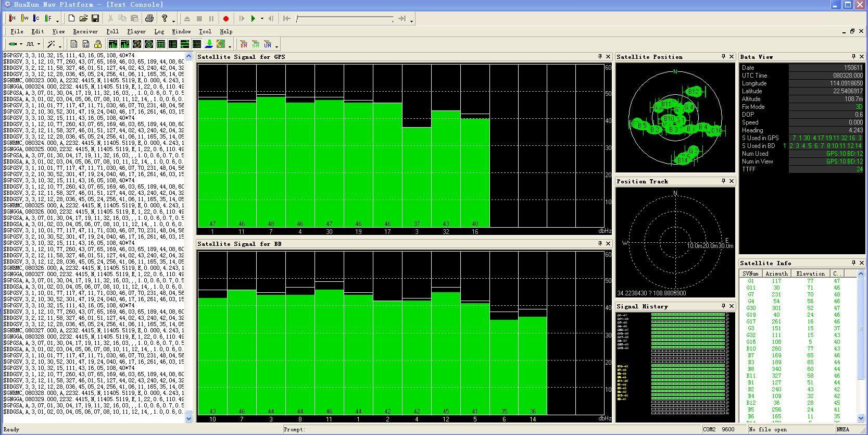Image resolution: width=868 pixels, height=435 pixels.
Task: Toggle pin on Satellite Signal for BD panel
Action: pos(600,243)
